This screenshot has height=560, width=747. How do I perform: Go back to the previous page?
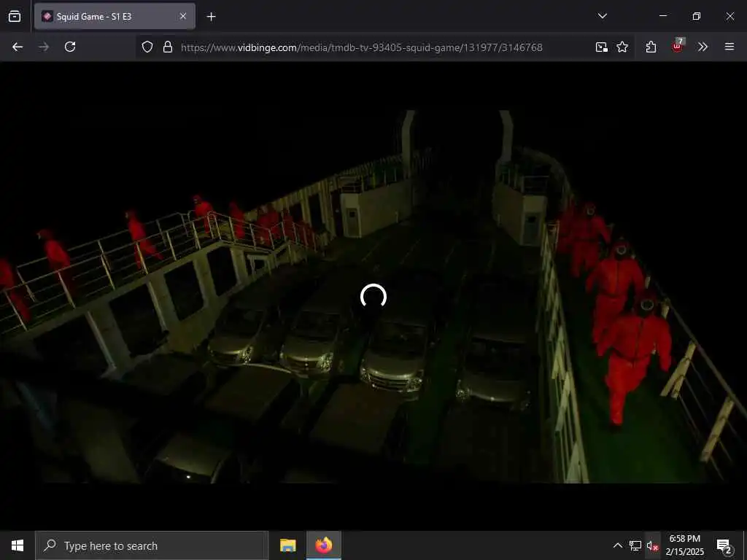point(18,47)
